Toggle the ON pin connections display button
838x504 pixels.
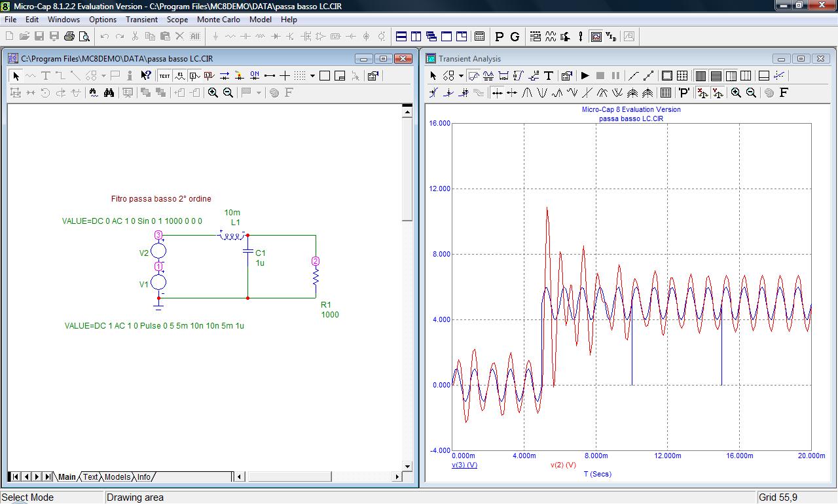tap(255, 76)
